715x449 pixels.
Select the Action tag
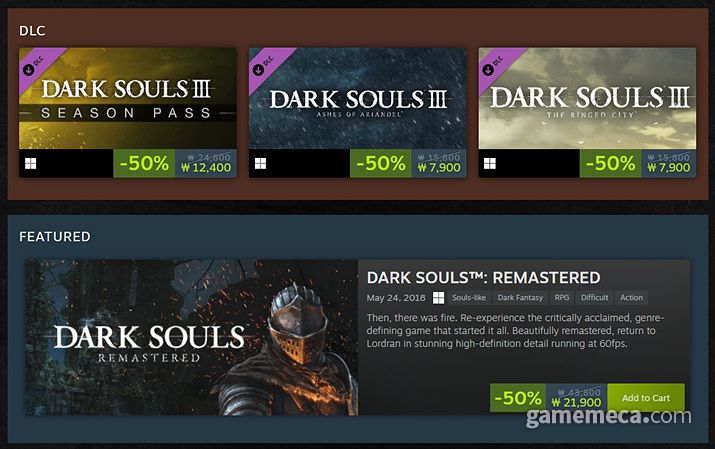point(632,297)
